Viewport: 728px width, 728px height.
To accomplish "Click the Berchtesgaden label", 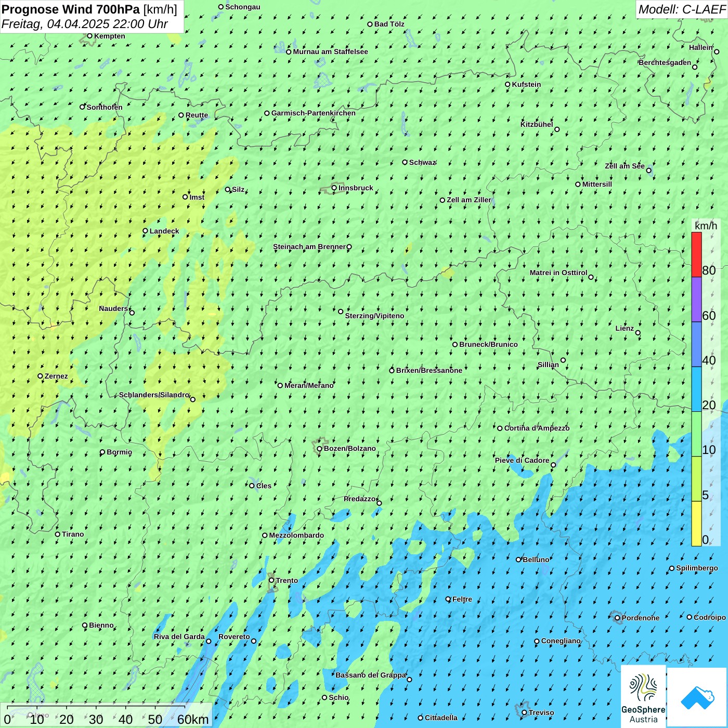I will (665, 62).
